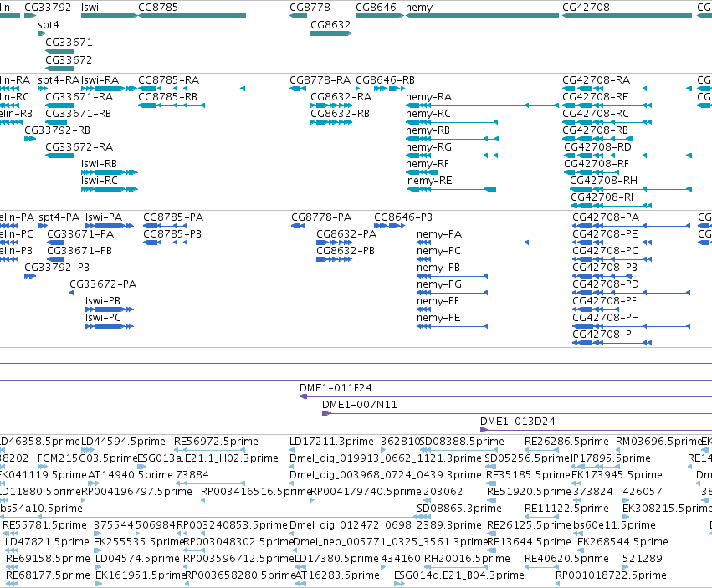The image size is (712, 588).
Task: Click the CG8646-PB protein label
Action: pyautogui.click(x=403, y=217)
